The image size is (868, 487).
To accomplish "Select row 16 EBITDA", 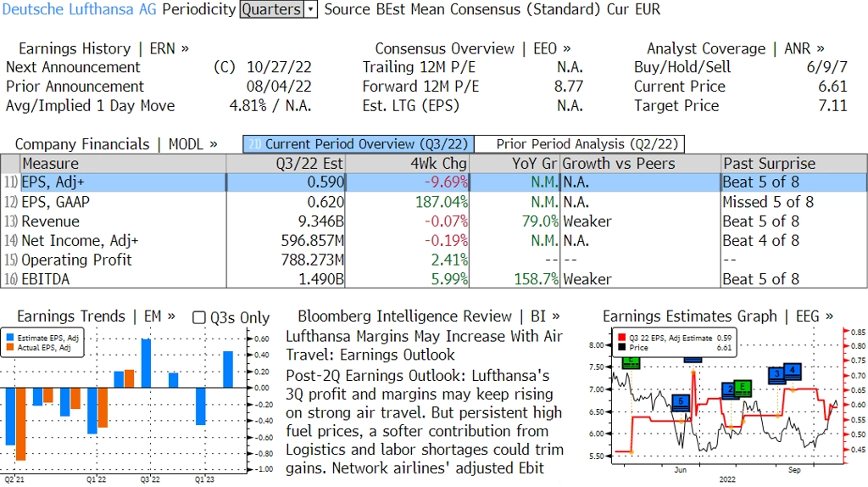I will (x=434, y=278).
